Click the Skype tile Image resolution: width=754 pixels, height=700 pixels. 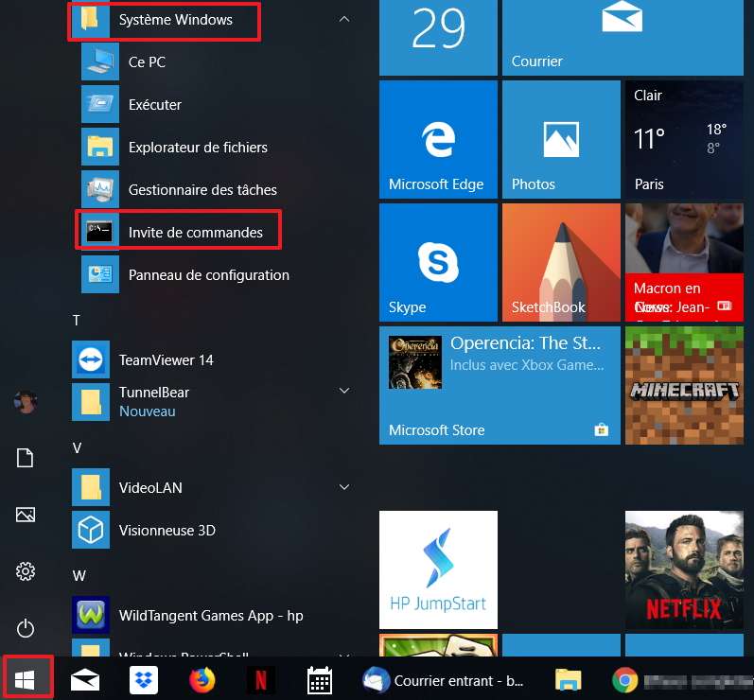(438, 261)
